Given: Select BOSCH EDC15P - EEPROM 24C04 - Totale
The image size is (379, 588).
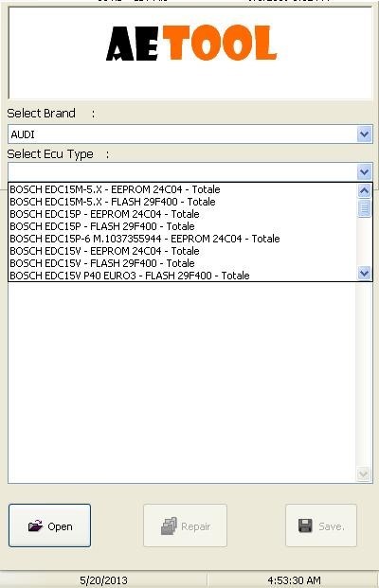Looking at the screenshot, I should pos(183,214).
